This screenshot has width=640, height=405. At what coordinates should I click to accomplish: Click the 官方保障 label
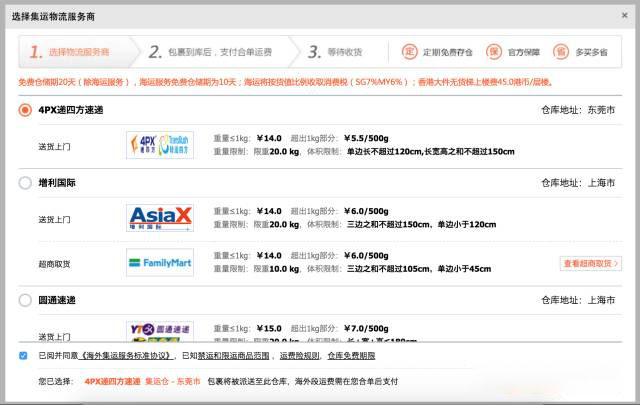524,52
